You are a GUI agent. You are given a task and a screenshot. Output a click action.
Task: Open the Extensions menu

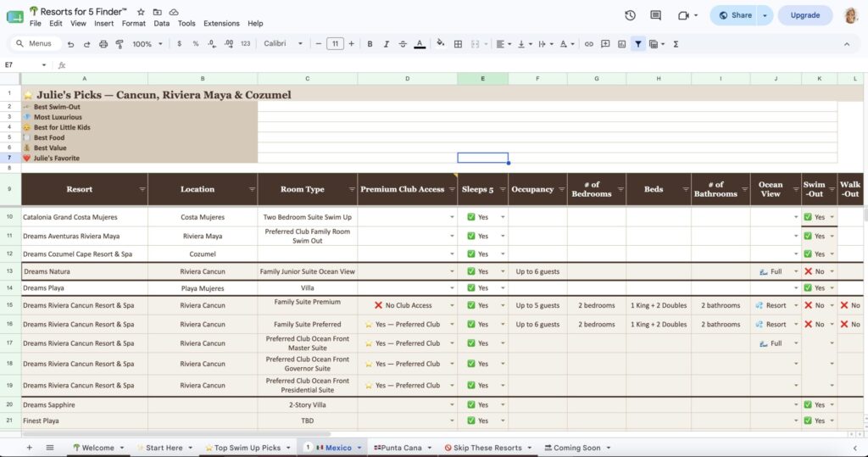(221, 23)
